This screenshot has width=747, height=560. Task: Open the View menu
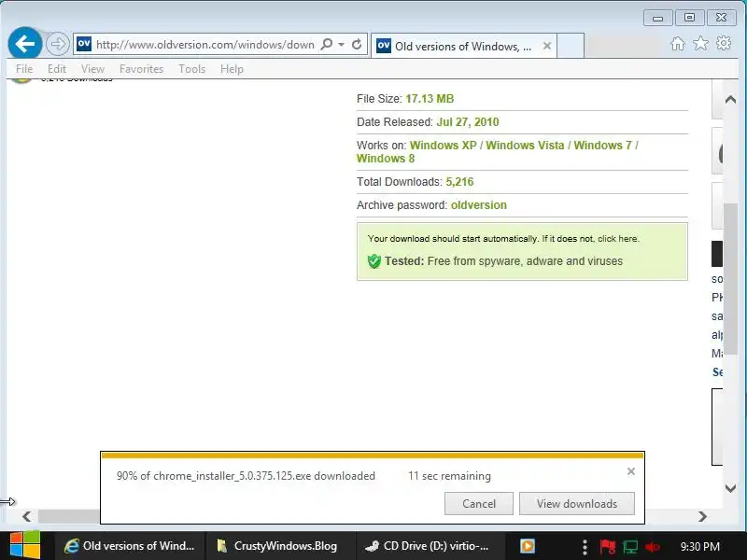point(92,68)
